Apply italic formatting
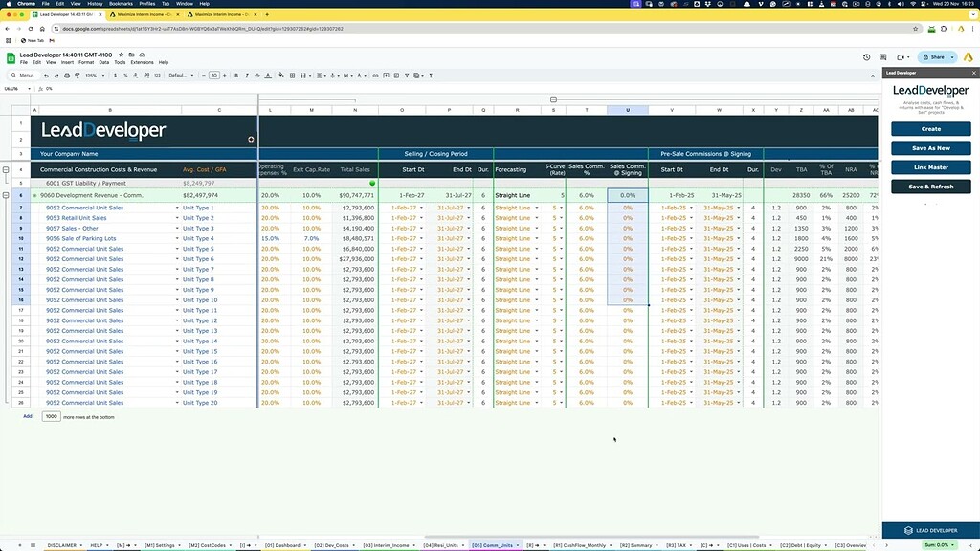 (x=247, y=76)
